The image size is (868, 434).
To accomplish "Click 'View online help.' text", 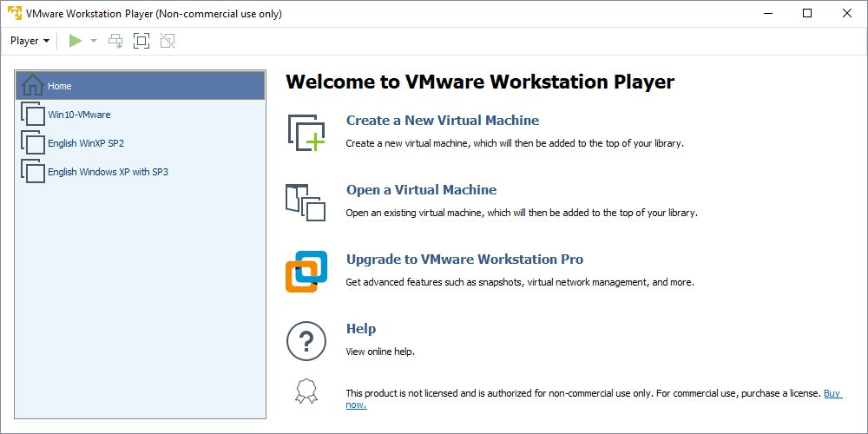I will pos(380,352).
